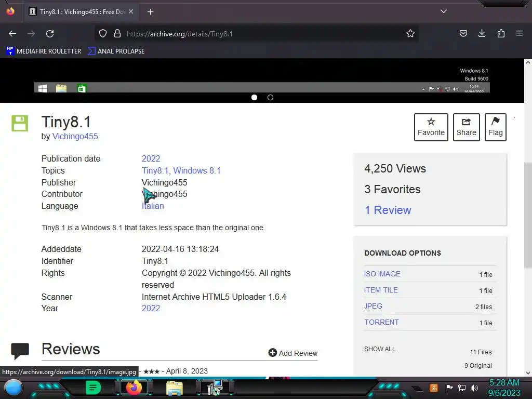The width and height of the screenshot is (532, 399).
Task: Save page to Pocket icon
Action: click(x=463, y=33)
